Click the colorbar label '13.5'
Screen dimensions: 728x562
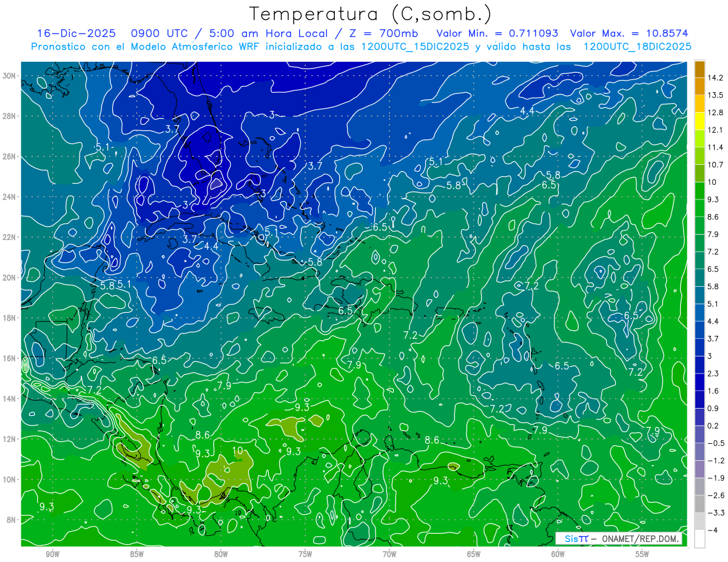(715, 95)
